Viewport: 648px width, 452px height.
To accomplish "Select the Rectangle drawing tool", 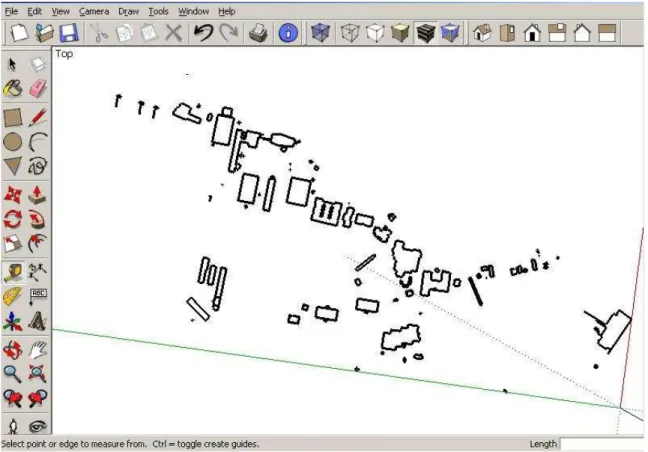I will click(12, 118).
